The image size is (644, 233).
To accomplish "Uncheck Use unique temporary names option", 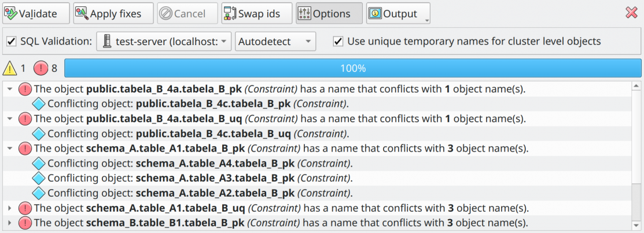I will pyautogui.click(x=338, y=42).
